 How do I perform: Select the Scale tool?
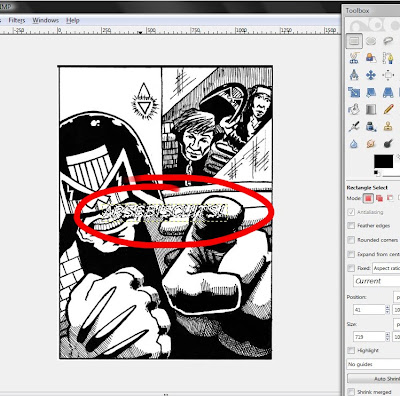354,92
